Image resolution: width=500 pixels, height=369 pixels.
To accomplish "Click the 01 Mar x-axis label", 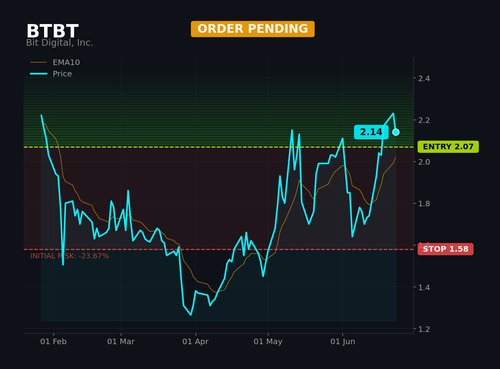I will [121, 342].
